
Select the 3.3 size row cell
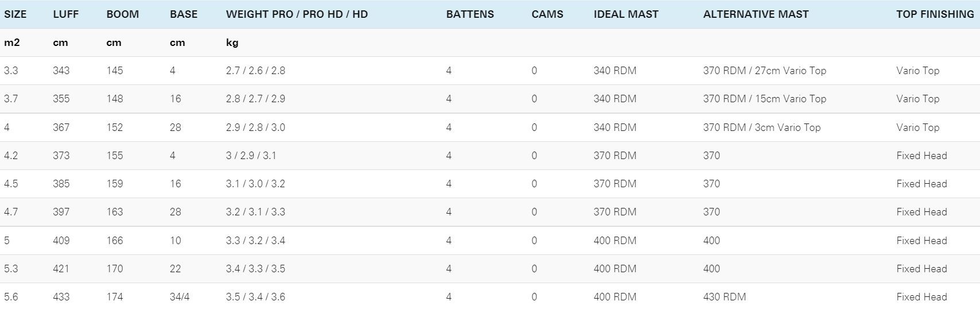[11, 71]
